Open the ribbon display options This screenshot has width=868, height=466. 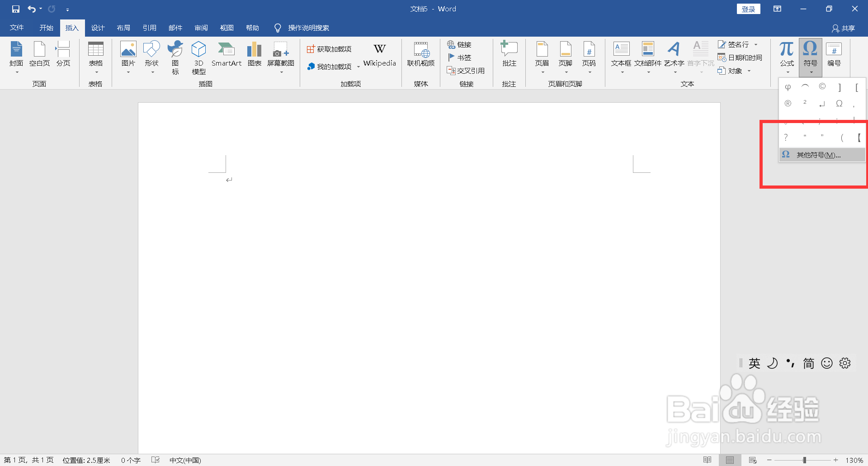click(777, 9)
